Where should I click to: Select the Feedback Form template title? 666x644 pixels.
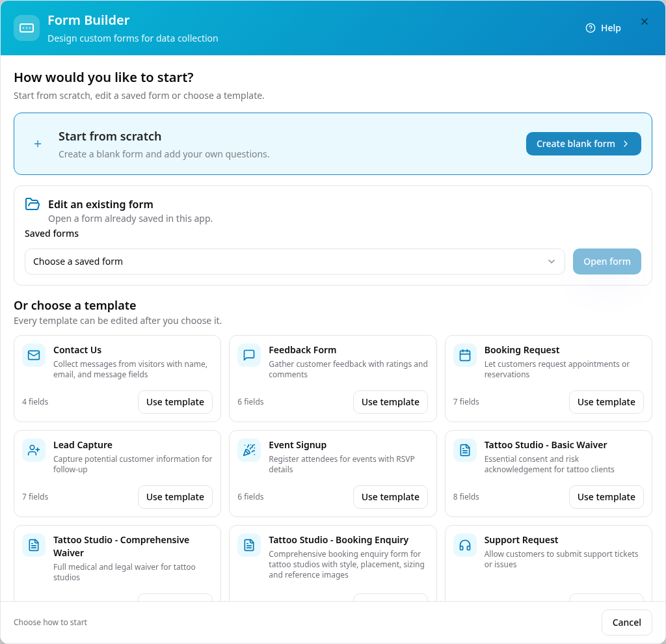point(302,350)
